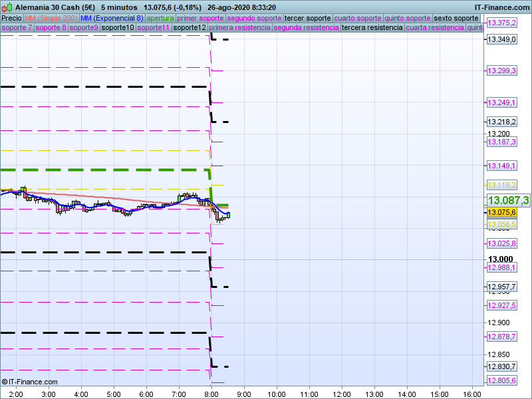
Task: Click the primera resistencia indicator label
Action: coord(239,28)
